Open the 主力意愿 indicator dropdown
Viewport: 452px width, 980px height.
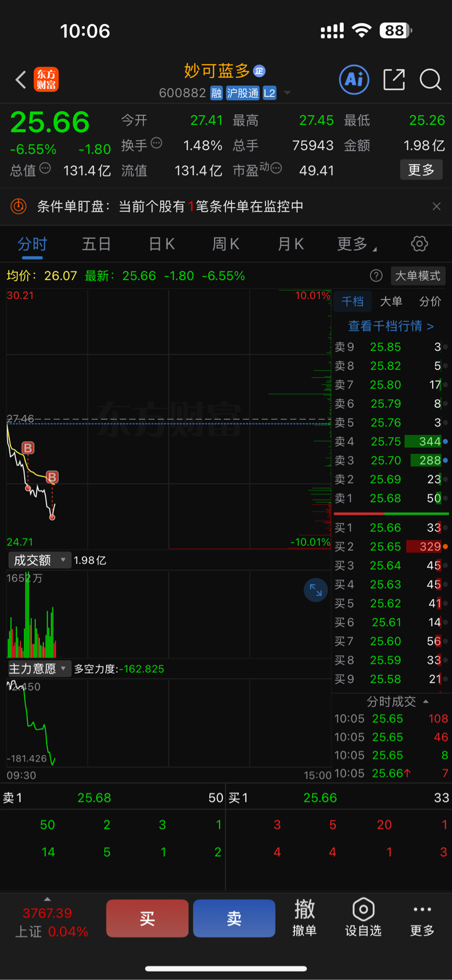pyautogui.click(x=39, y=669)
